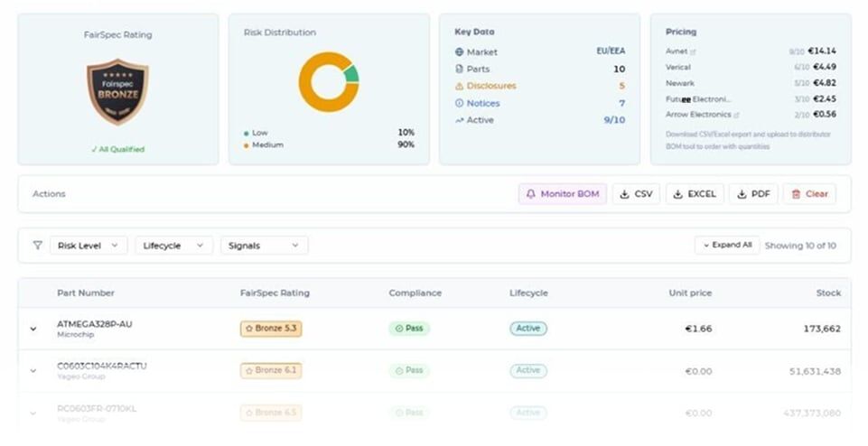Screen dimensions: 868x446
Task: Click the Notices link in Key Data
Action: (482, 104)
